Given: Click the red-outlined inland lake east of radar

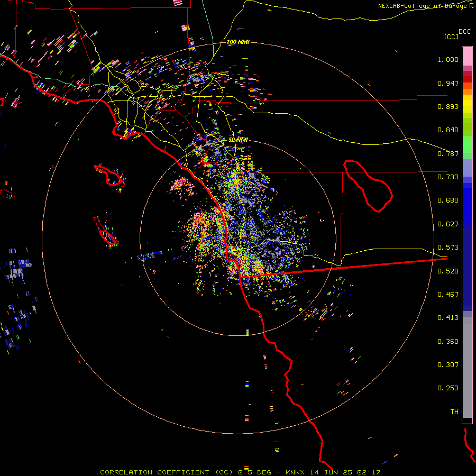Looking at the screenshot, I should tap(368, 186).
